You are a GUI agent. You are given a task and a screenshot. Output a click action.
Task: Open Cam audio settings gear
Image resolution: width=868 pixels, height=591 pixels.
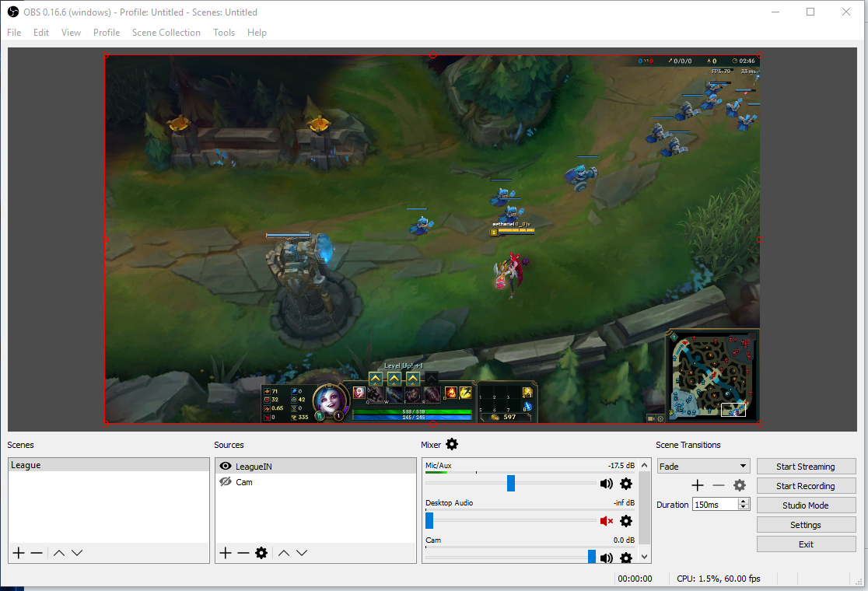point(626,558)
